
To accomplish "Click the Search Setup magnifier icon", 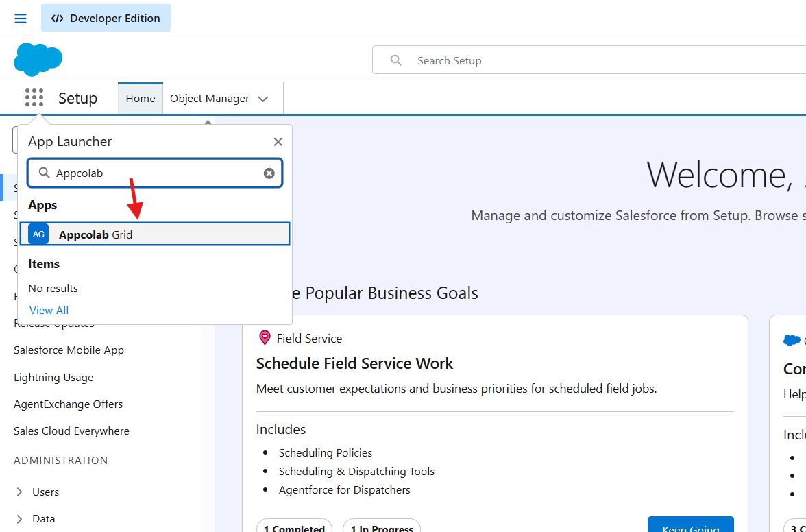I will (396, 60).
